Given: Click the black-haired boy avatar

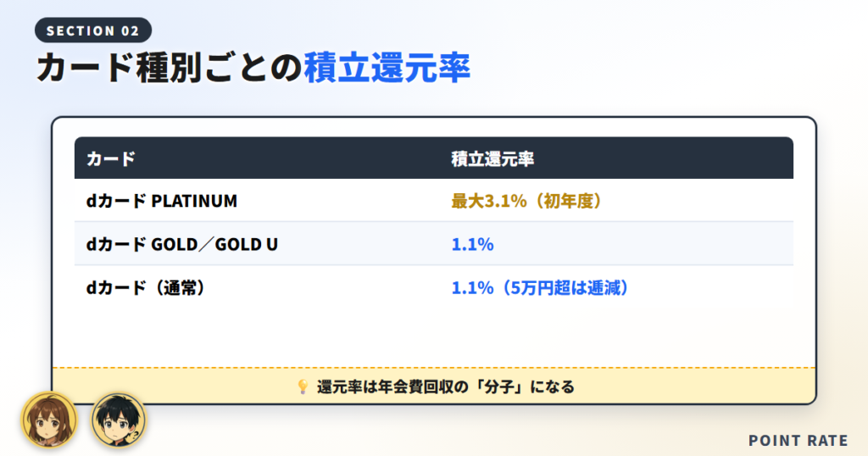Looking at the screenshot, I should [118, 420].
